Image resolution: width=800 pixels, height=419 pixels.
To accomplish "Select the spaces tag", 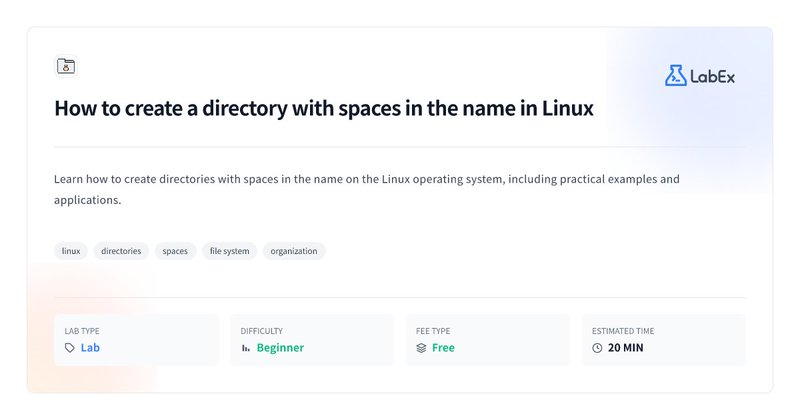I will [175, 251].
